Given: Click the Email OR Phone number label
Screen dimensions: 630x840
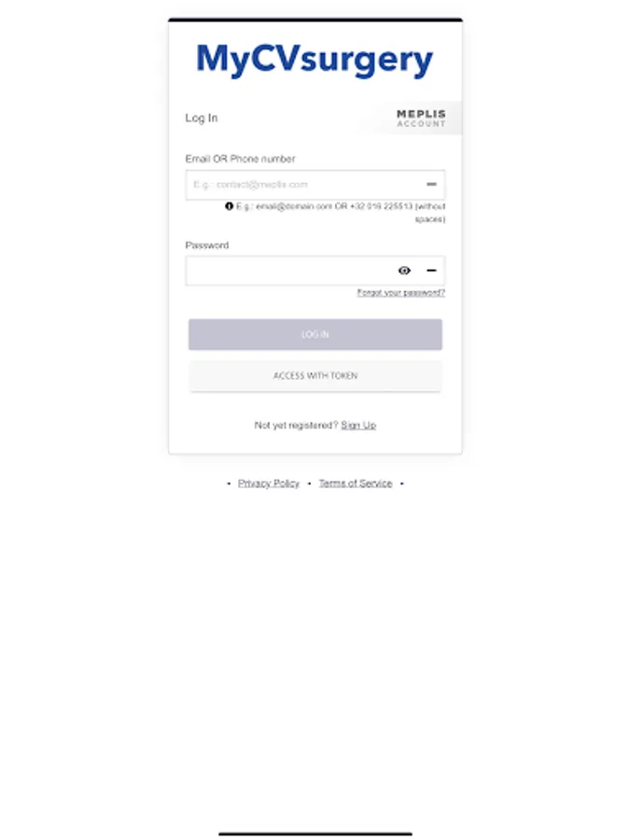Looking at the screenshot, I should point(240,159).
